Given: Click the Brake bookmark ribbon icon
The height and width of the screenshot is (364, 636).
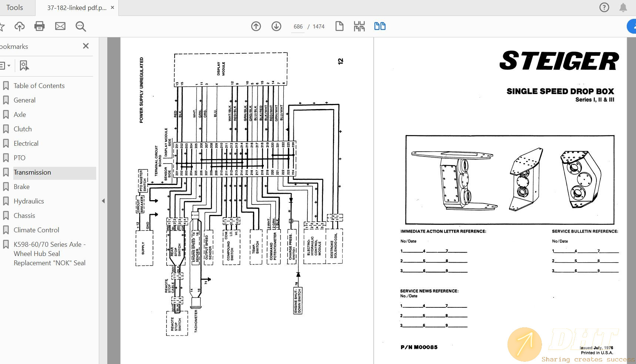Looking at the screenshot, I should pos(6,187).
